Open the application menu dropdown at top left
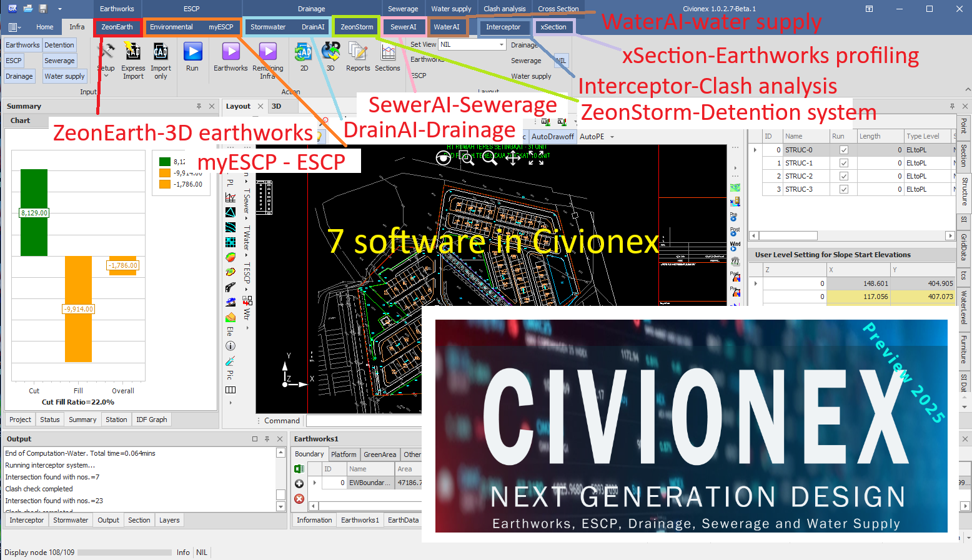 tap(14, 27)
